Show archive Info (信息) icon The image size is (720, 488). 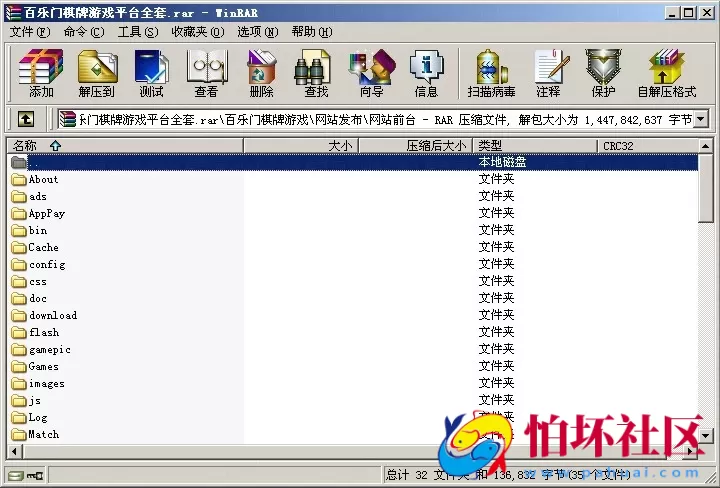point(427,73)
